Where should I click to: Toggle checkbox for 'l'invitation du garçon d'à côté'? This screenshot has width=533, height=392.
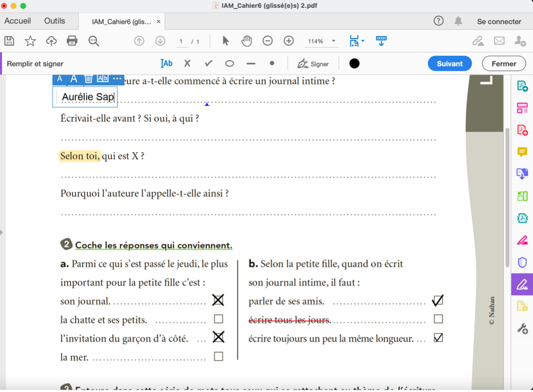click(219, 337)
